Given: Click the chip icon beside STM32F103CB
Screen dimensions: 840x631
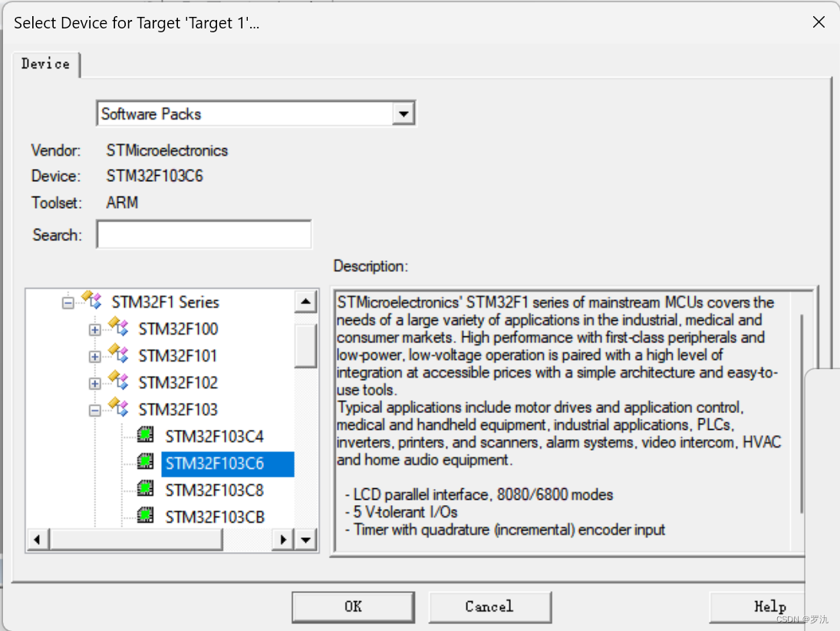Looking at the screenshot, I should coord(145,515).
